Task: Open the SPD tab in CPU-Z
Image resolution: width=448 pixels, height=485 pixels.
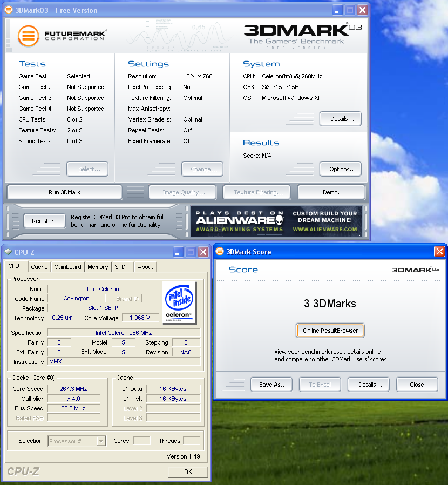Action: tap(120, 267)
